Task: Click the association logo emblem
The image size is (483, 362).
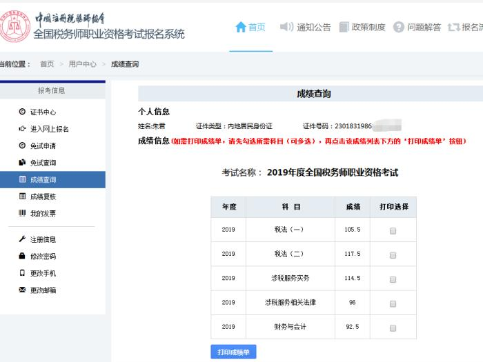Action: (15, 26)
